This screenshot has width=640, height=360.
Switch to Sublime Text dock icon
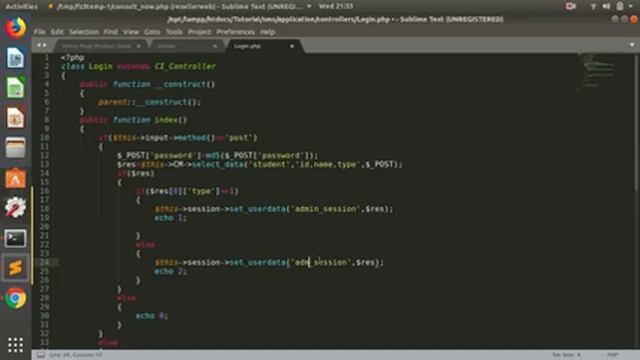point(16,268)
